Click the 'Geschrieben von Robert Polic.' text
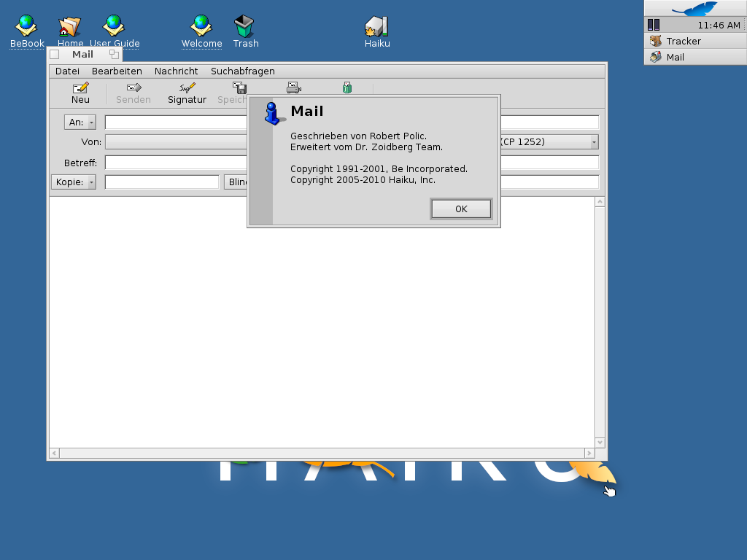The width and height of the screenshot is (747, 560). (358, 136)
